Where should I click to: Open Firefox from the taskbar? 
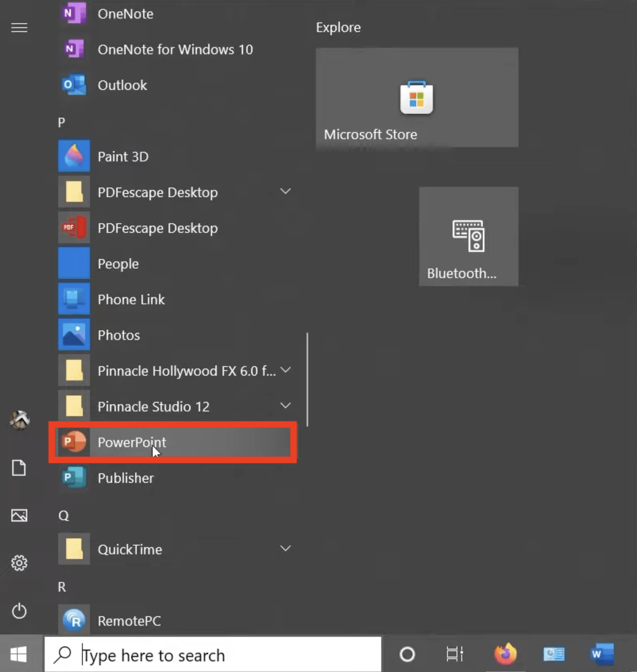(x=505, y=654)
